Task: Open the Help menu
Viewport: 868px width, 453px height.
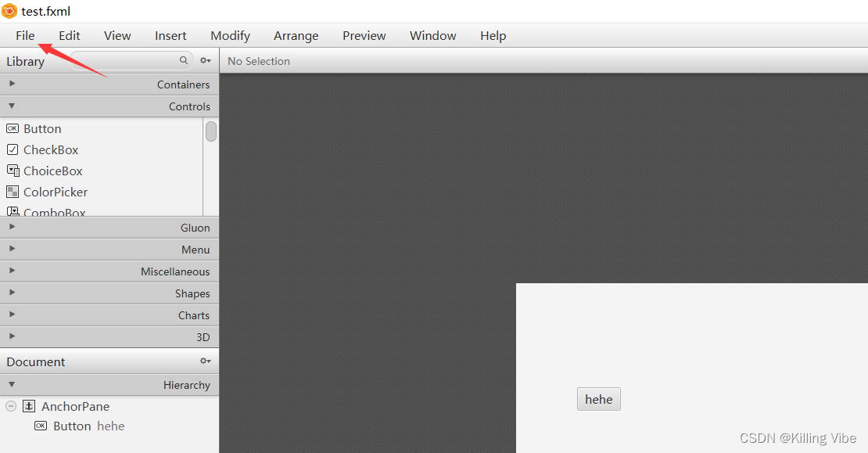Action: [x=493, y=36]
